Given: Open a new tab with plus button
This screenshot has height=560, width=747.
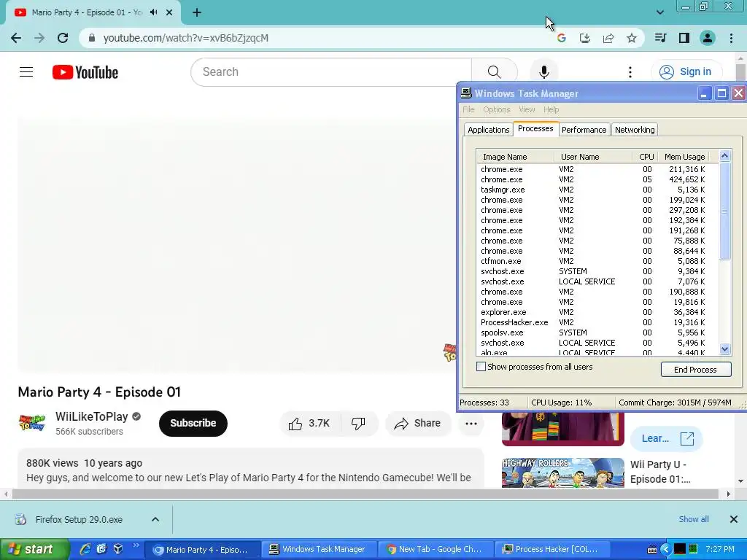Looking at the screenshot, I should click(x=197, y=12).
